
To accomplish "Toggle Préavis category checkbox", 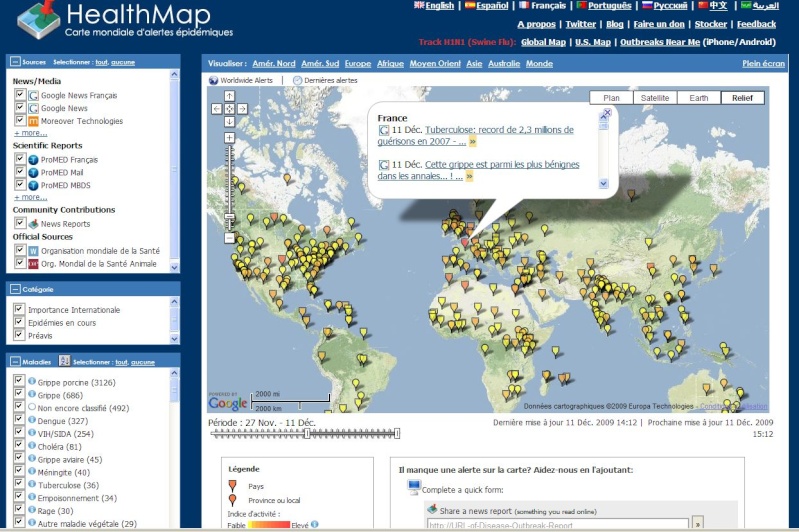I will click(x=19, y=335).
